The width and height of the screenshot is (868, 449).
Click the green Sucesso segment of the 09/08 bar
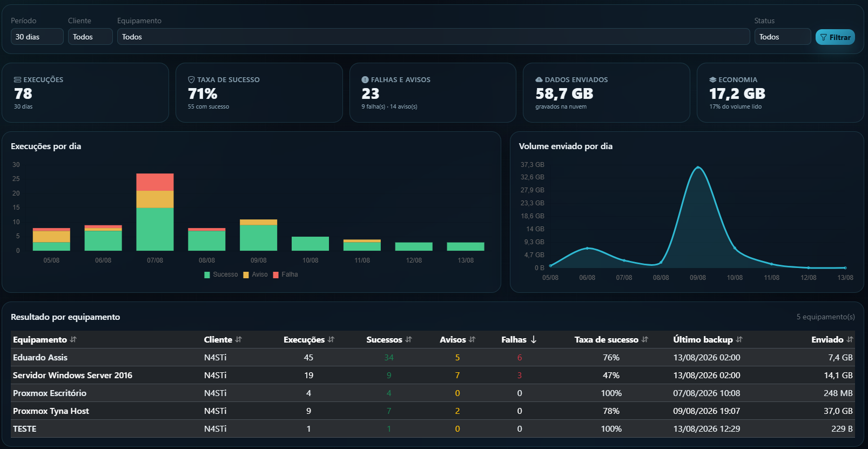click(258, 238)
